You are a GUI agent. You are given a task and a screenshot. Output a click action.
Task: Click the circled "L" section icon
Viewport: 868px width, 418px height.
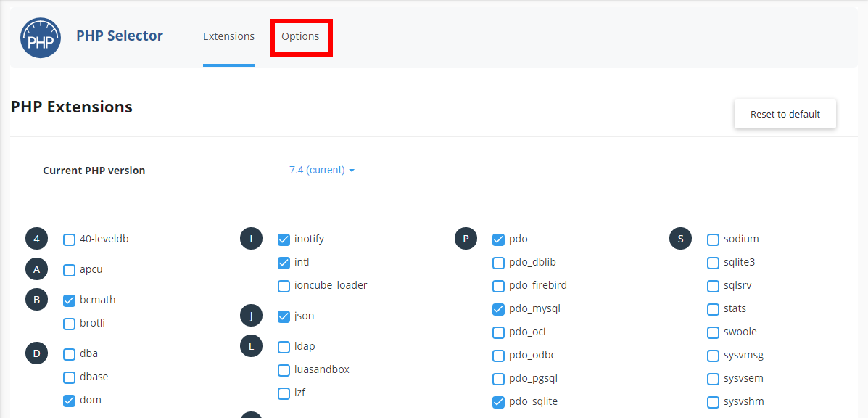tap(251, 345)
